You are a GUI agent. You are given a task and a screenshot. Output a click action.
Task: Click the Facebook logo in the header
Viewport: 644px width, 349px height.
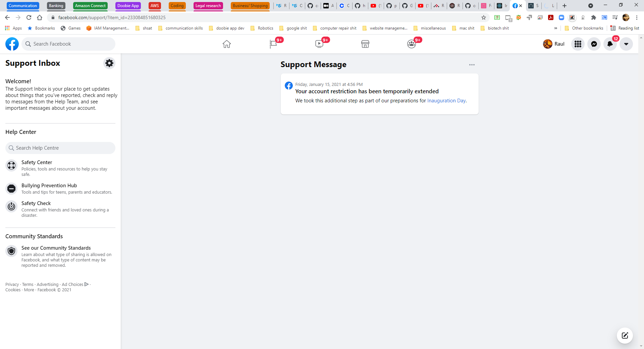12,44
